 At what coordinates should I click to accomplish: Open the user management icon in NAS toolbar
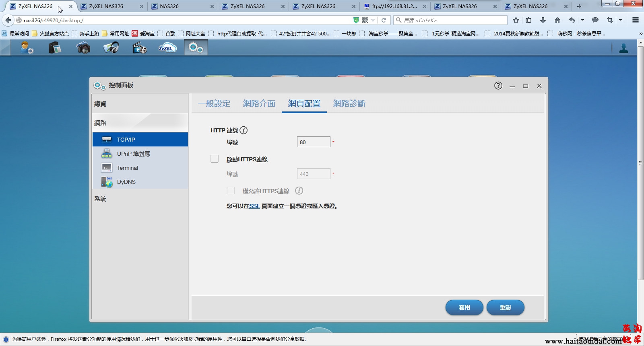click(x=27, y=48)
